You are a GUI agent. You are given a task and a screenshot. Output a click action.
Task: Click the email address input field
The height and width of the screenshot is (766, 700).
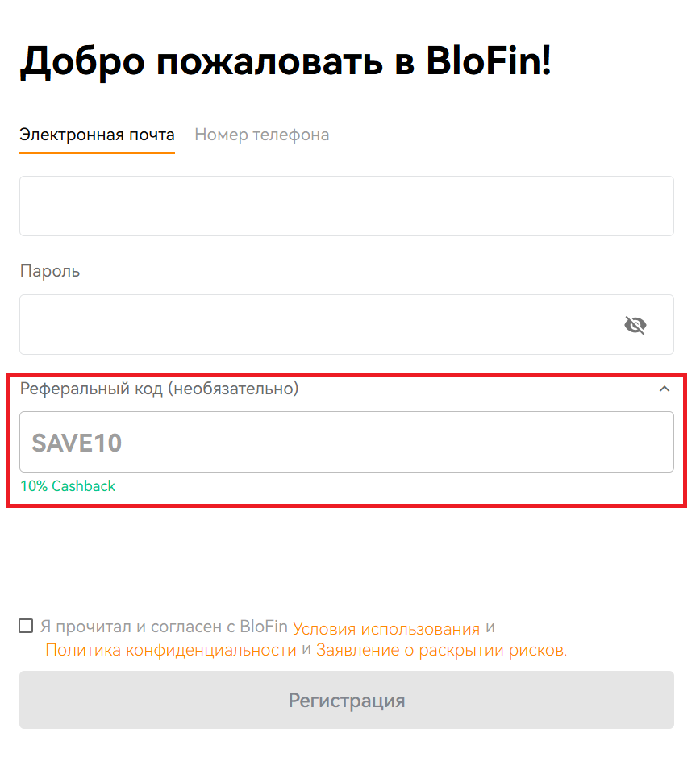tap(346, 206)
